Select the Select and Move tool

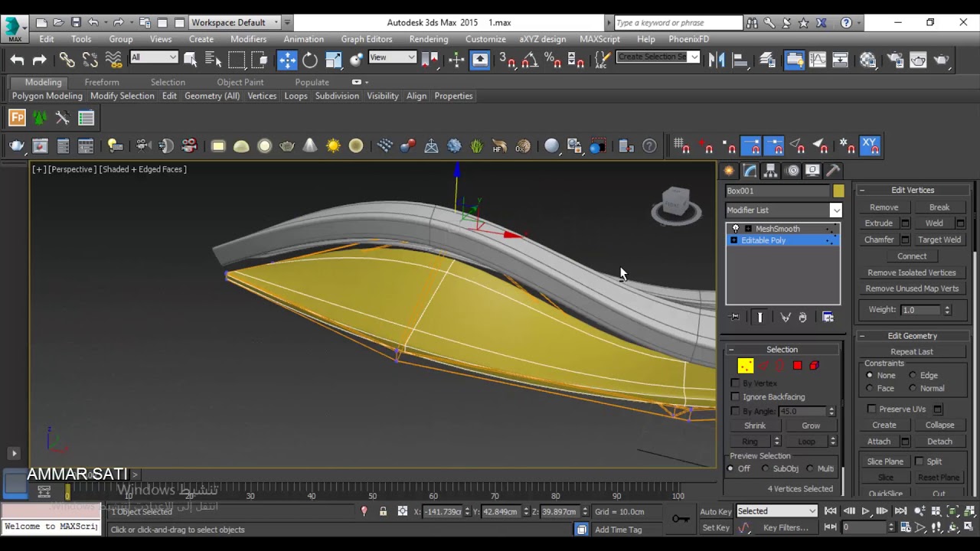pyautogui.click(x=287, y=60)
